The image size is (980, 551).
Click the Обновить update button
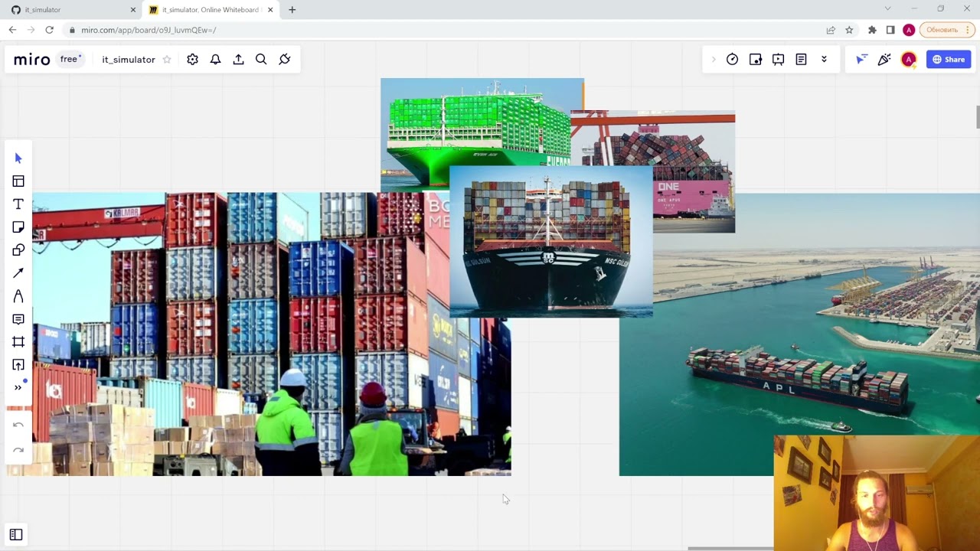tap(946, 30)
